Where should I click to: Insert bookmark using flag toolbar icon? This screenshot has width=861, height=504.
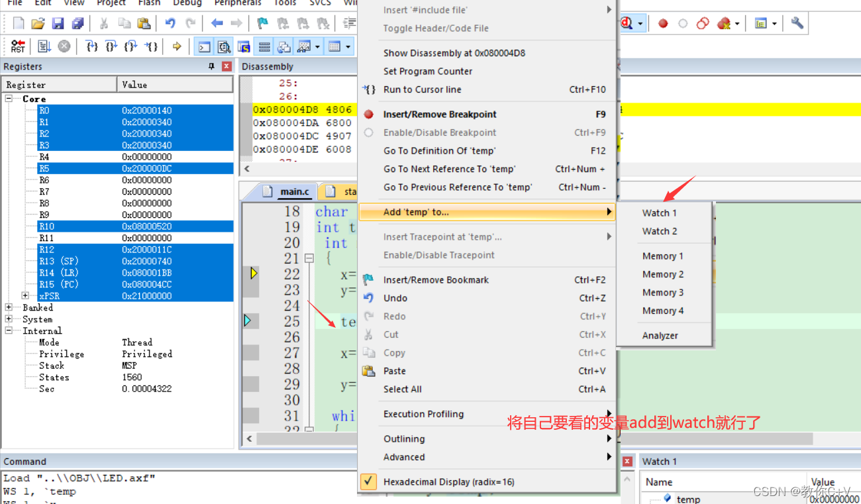coord(263,24)
